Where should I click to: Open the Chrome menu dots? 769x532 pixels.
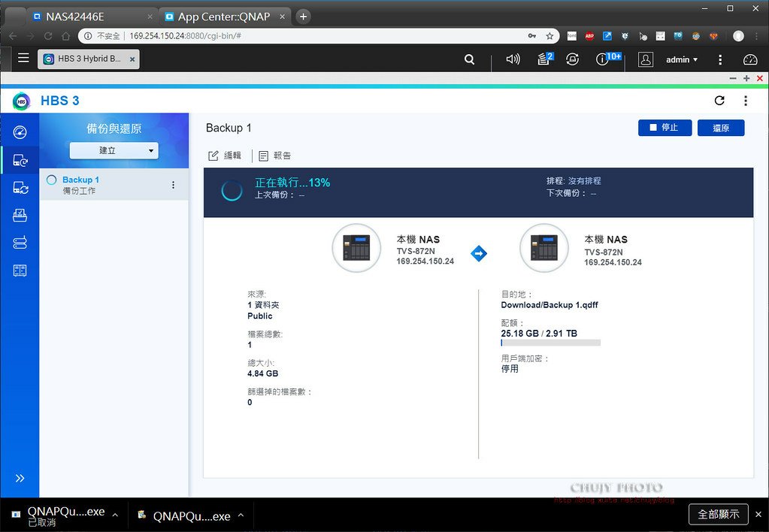coord(758,36)
